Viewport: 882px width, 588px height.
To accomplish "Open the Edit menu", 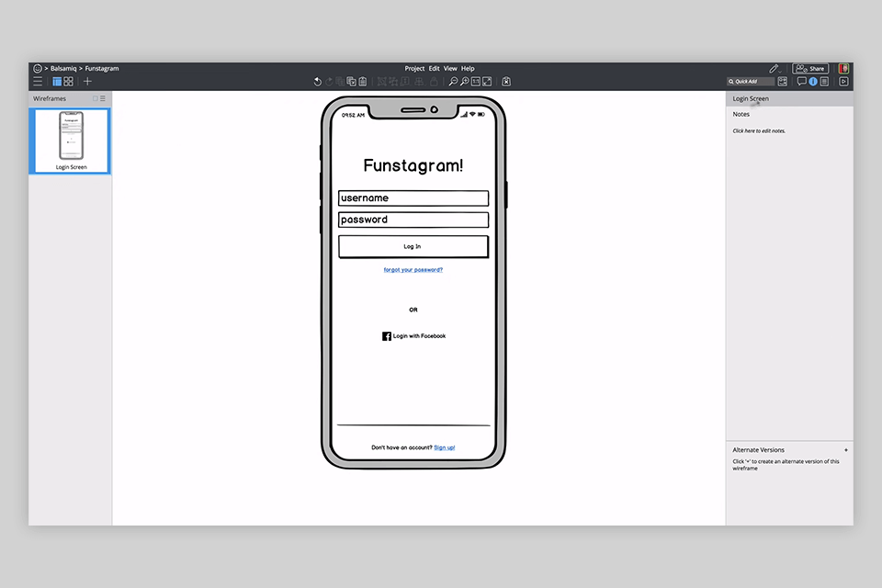I will [x=435, y=69].
